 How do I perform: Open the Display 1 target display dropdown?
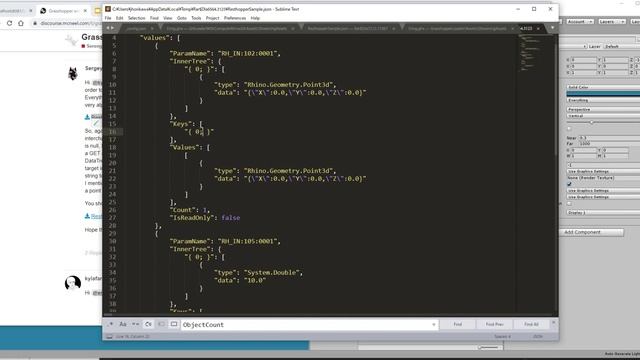[x=603, y=213]
